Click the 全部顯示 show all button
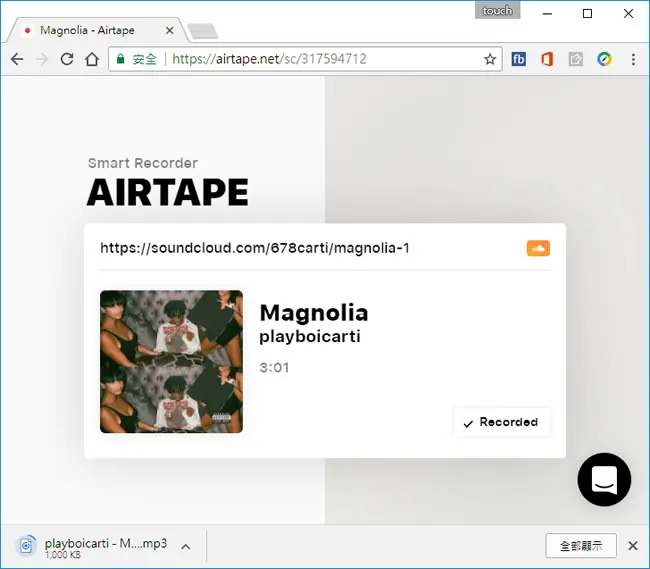Image resolution: width=650 pixels, height=569 pixels. (x=581, y=546)
